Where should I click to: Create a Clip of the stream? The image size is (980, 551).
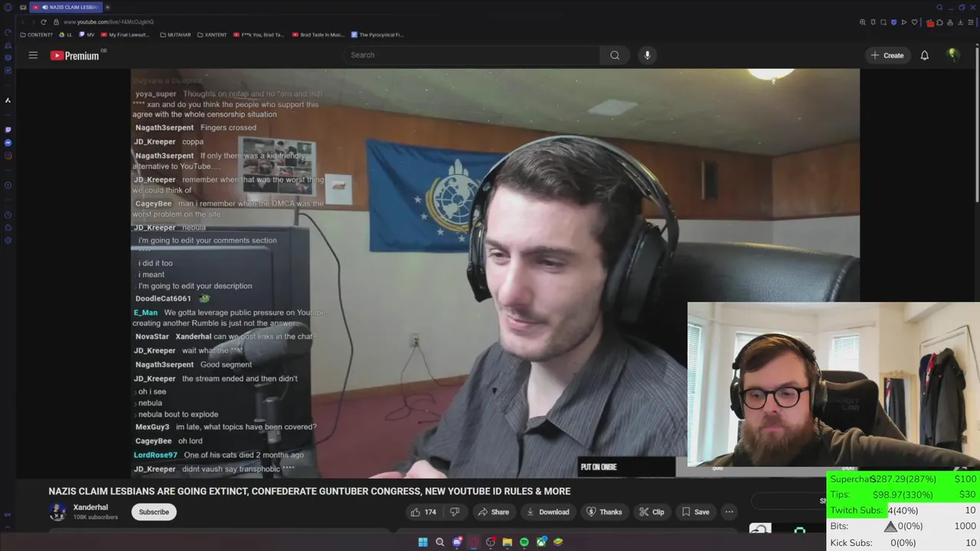point(652,512)
